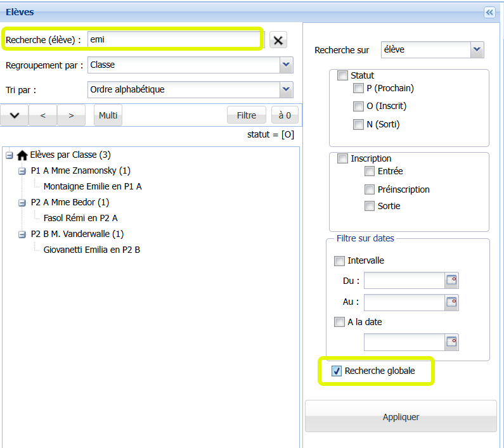Check the P (Prochain) status box

pos(358,88)
